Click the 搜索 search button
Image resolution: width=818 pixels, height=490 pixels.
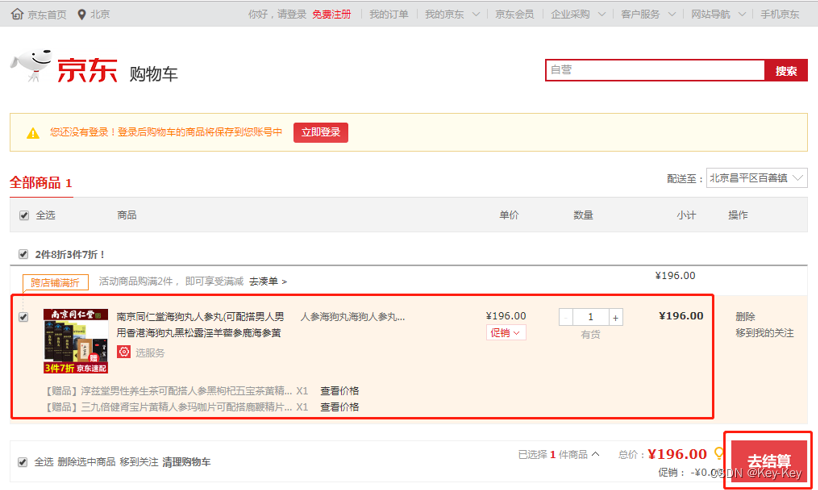(x=786, y=70)
